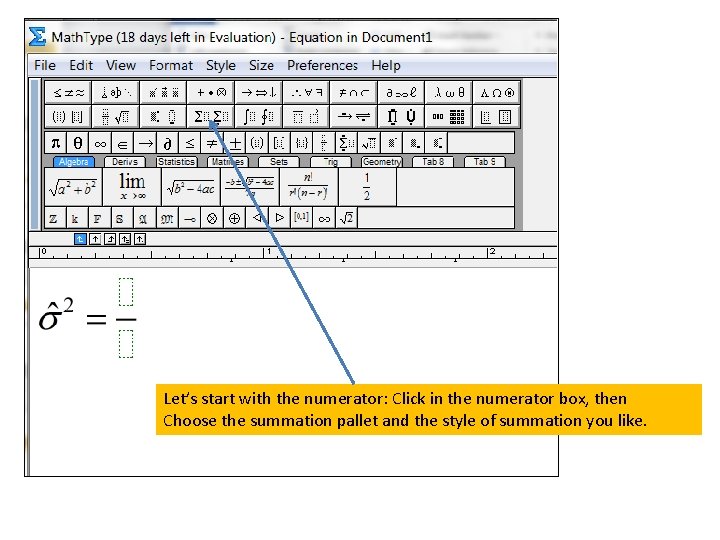
Task: Open the uppercase Greek letters palette
Action: 497,93
